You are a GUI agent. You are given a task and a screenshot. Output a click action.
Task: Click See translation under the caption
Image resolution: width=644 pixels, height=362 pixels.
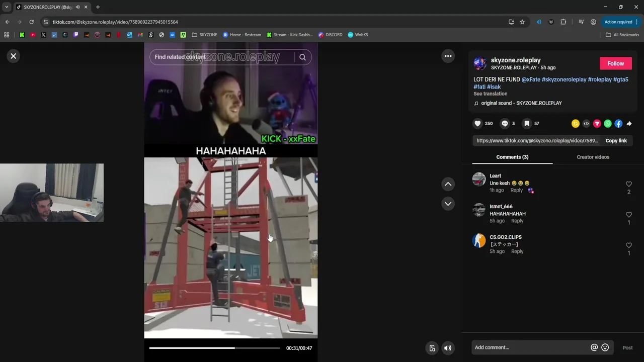click(490, 94)
